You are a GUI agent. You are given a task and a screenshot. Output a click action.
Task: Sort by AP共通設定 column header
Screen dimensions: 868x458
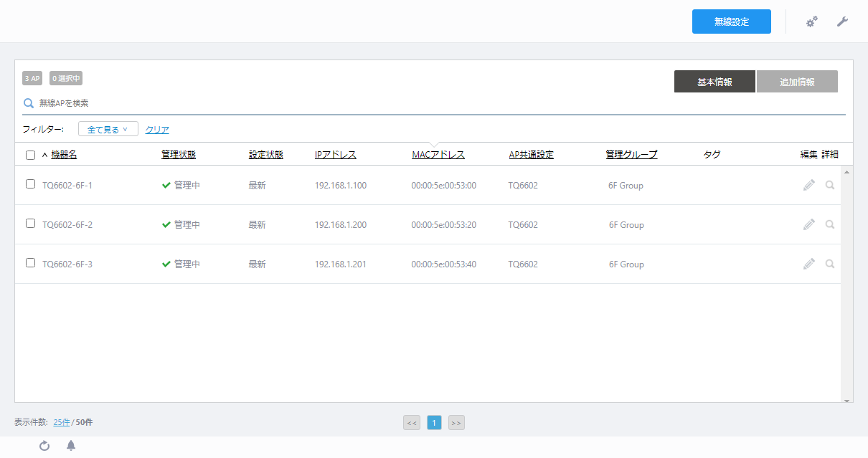click(x=531, y=154)
